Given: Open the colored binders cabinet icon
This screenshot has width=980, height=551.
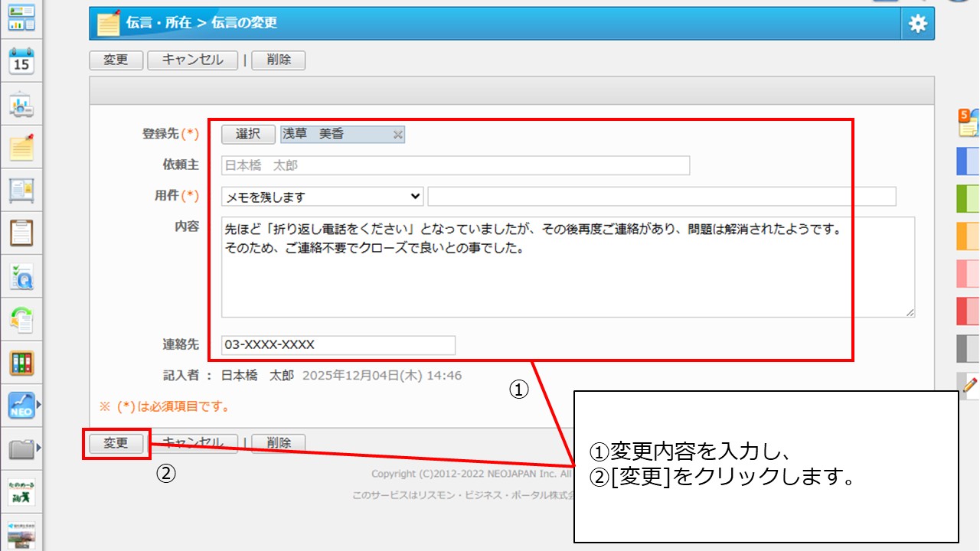Looking at the screenshot, I should pos(21,363).
